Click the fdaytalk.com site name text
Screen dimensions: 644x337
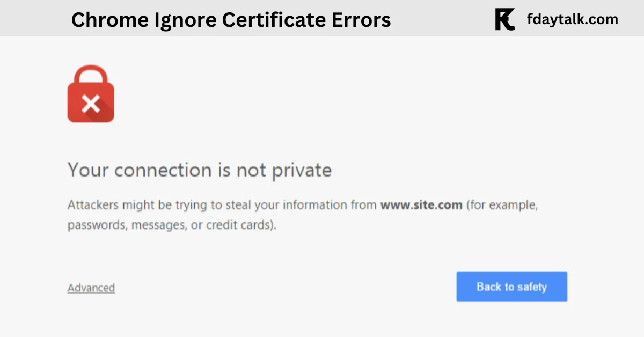tap(572, 20)
